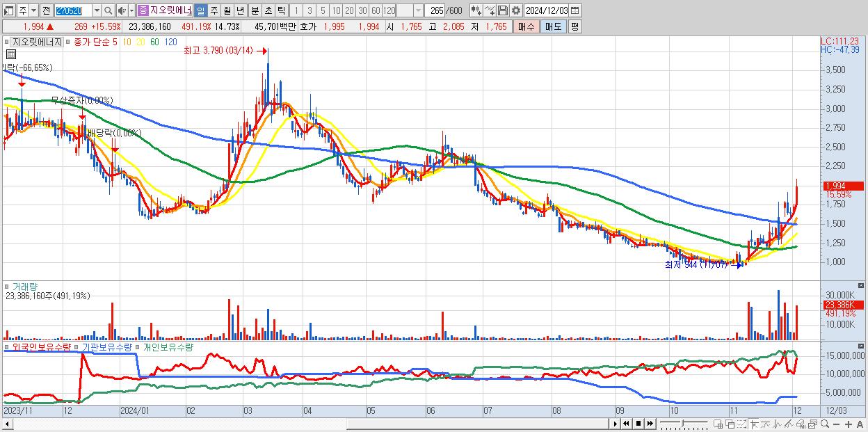868x432 pixels.
Task: Click the fast-forward button in bottom controls
Action: tap(650, 424)
